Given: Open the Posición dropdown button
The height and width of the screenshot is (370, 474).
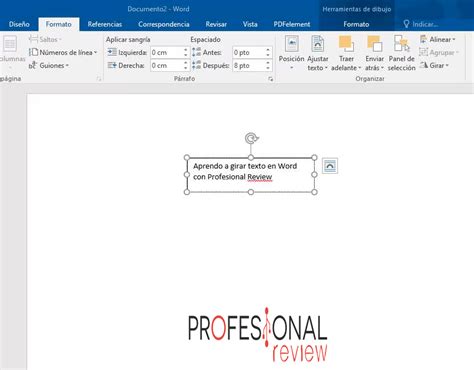Looking at the screenshot, I should click(291, 53).
